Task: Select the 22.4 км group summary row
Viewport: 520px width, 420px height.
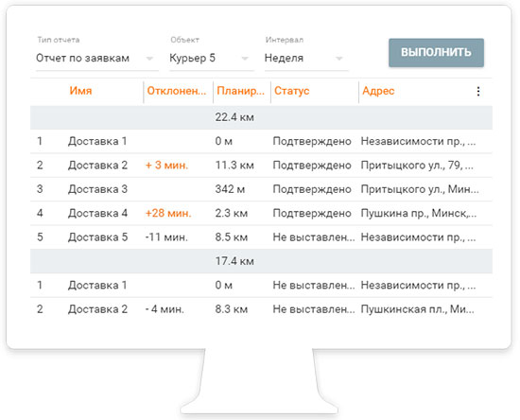Action: click(x=261, y=117)
